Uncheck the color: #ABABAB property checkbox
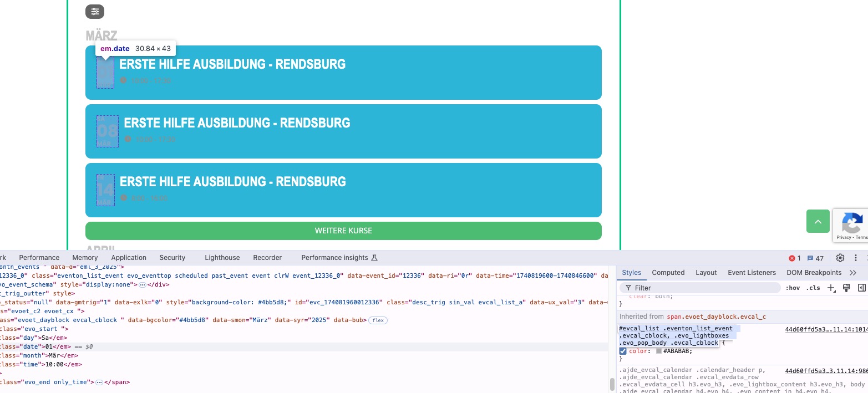The image size is (868, 393). coord(623,351)
